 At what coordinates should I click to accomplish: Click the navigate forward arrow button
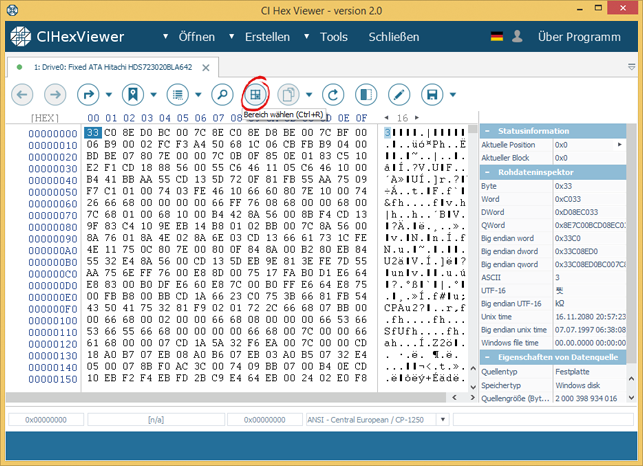[56, 95]
